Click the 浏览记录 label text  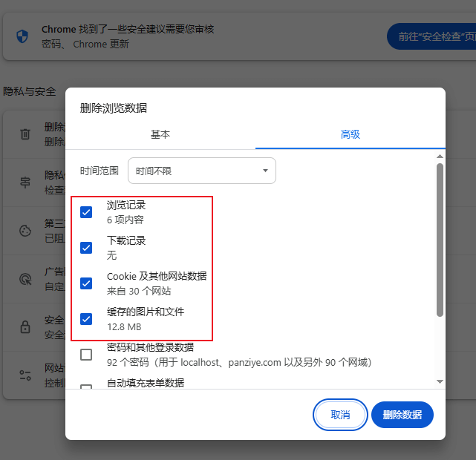[126, 205]
